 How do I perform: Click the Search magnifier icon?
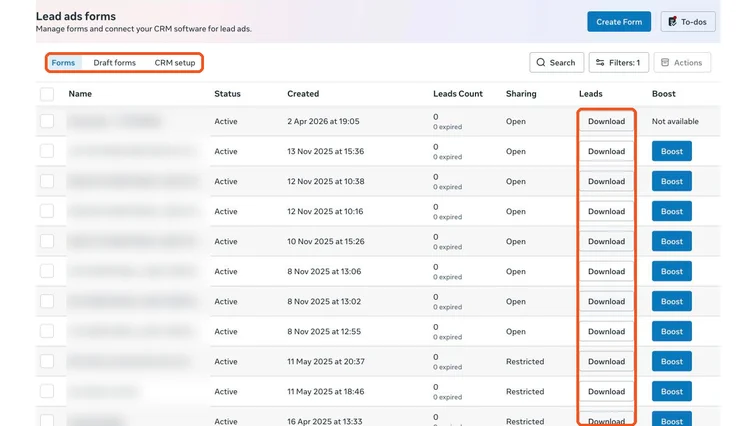pyautogui.click(x=541, y=63)
